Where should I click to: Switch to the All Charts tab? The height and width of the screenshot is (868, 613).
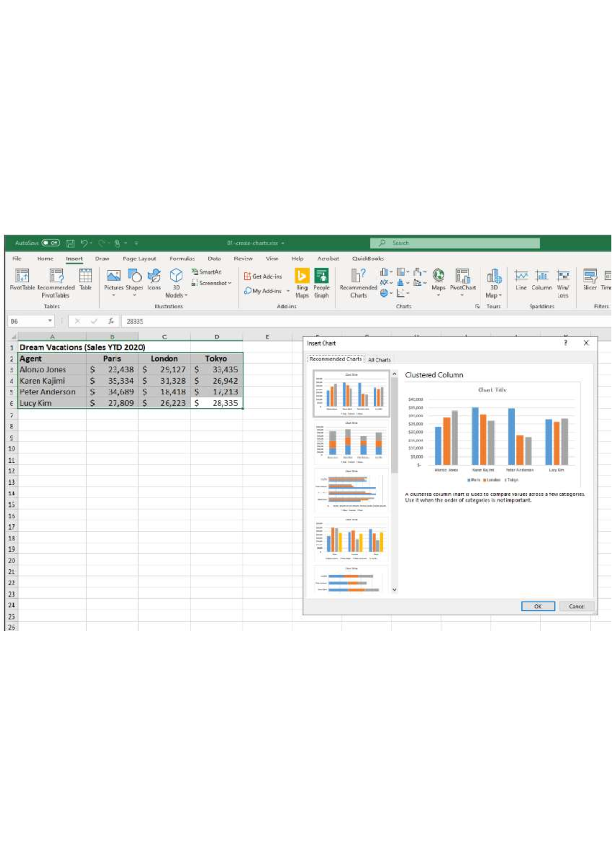379,360
